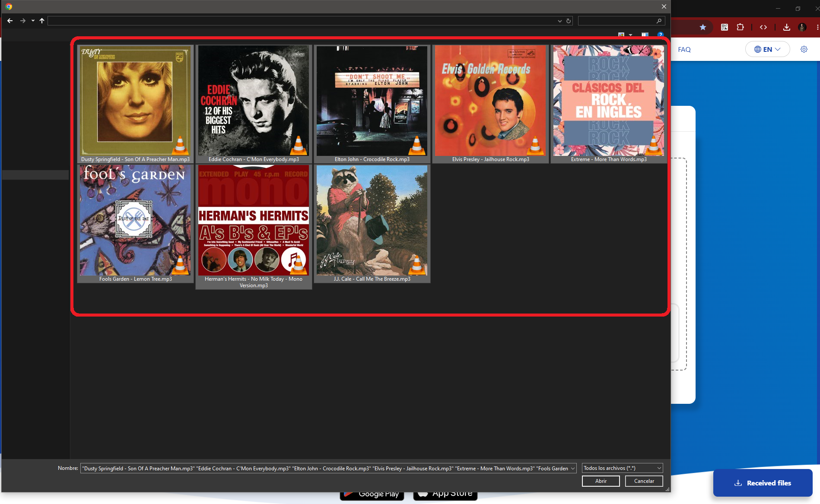Click the Extreme - More Than Words.mp3 label
The width and height of the screenshot is (820, 504).
tap(609, 159)
